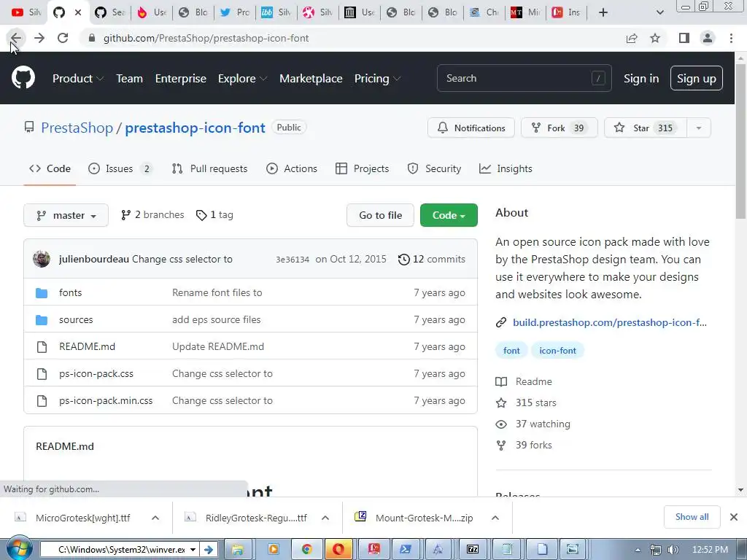Image resolution: width=747 pixels, height=560 pixels.
Task: View the 37 watching link
Action: click(533, 424)
